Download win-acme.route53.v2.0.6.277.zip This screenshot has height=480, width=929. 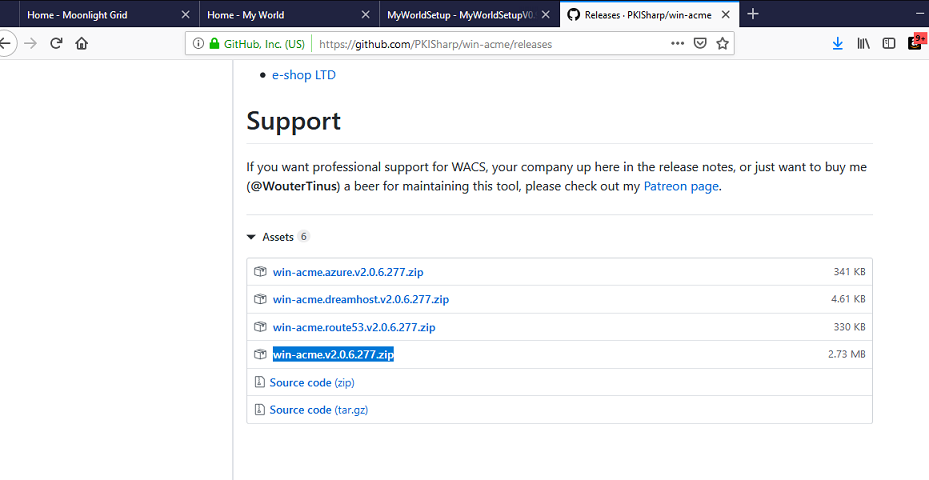click(354, 327)
